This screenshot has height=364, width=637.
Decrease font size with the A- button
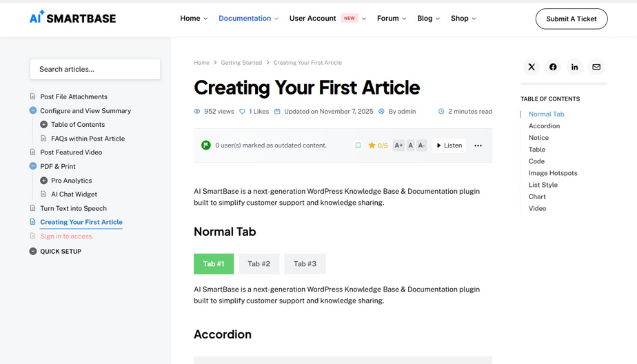(421, 145)
